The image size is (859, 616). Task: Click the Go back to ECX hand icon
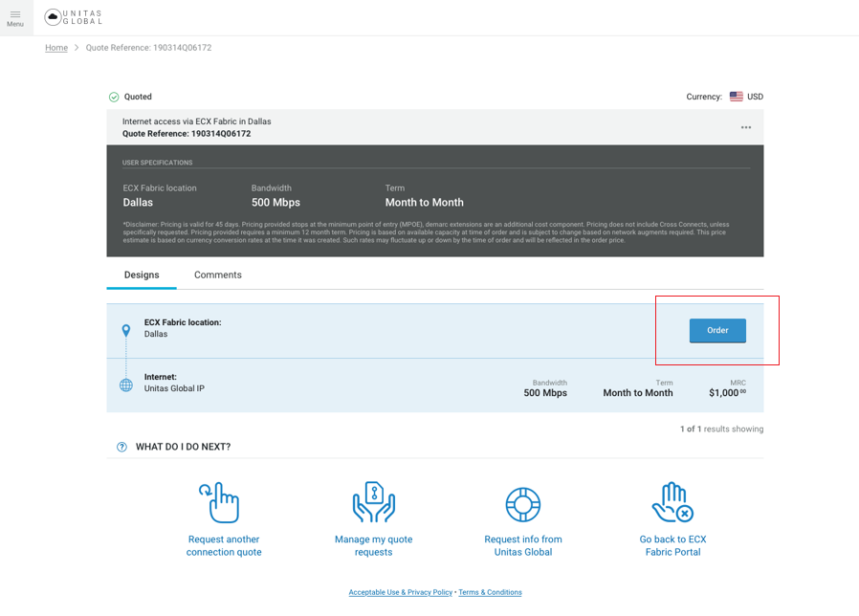(672, 502)
